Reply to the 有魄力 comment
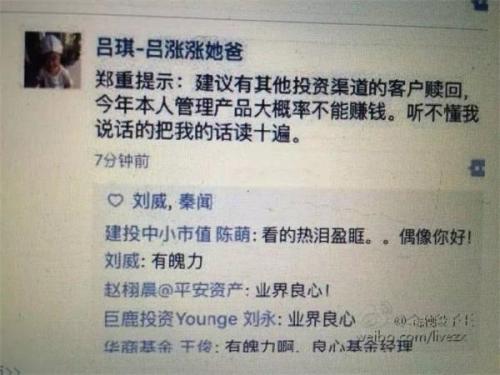 pos(177,261)
